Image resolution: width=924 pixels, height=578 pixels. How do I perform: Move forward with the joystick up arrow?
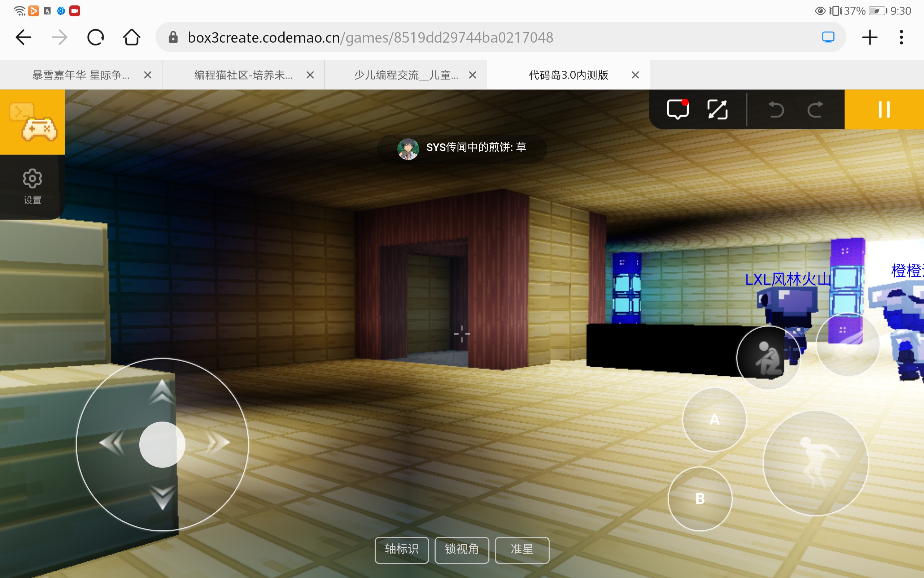(x=162, y=392)
